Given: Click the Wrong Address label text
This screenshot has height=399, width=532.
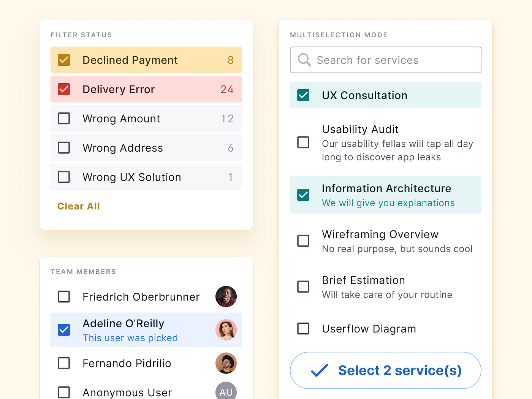Looking at the screenshot, I should click(x=123, y=148).
